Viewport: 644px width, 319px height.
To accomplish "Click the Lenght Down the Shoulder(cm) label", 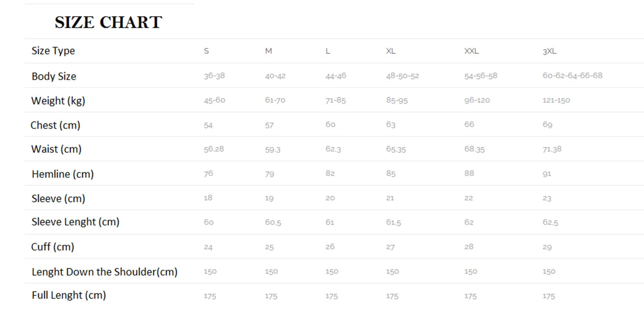I will [104, 272].
